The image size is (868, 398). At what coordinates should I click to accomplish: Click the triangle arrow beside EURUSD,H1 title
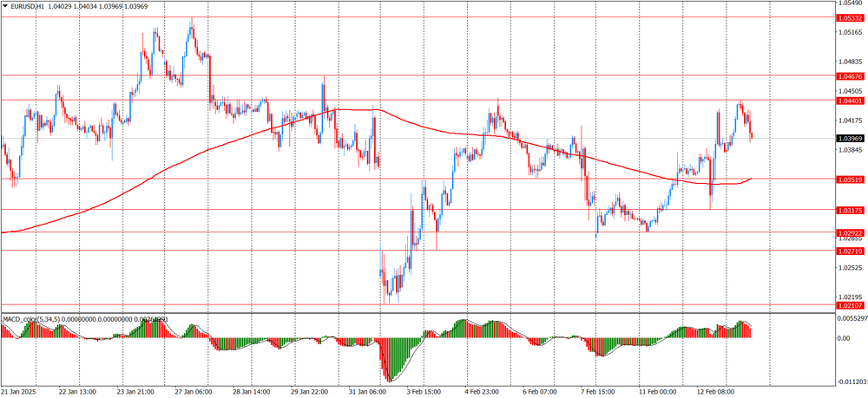4,6
